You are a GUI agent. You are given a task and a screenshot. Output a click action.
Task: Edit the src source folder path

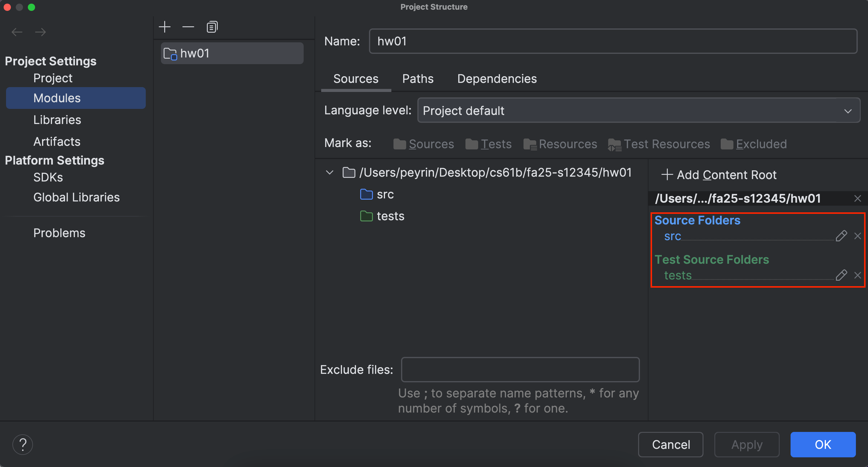[841, 236]
